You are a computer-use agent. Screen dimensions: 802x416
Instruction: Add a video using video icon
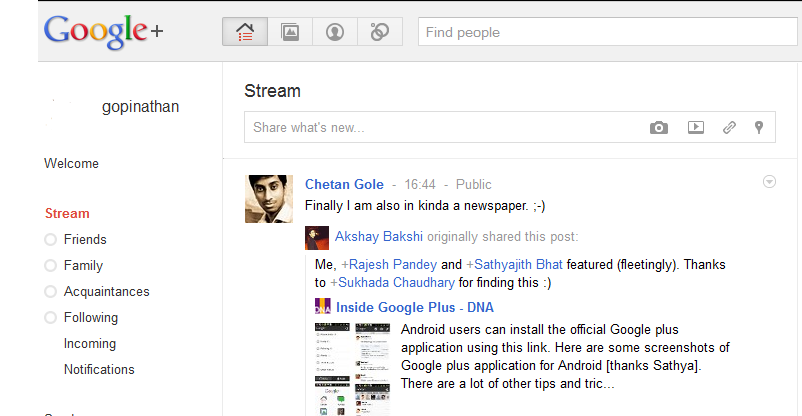696,128
